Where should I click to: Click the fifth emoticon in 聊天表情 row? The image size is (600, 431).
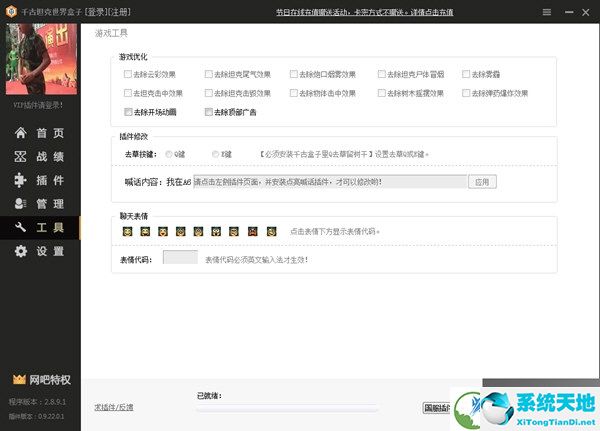coord(198,231)
